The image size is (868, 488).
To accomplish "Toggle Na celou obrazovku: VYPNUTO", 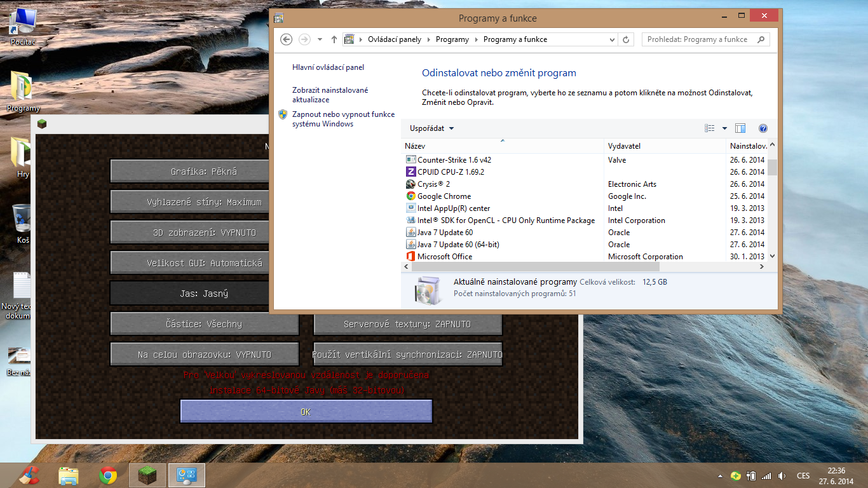I will [x=204, y=355].
